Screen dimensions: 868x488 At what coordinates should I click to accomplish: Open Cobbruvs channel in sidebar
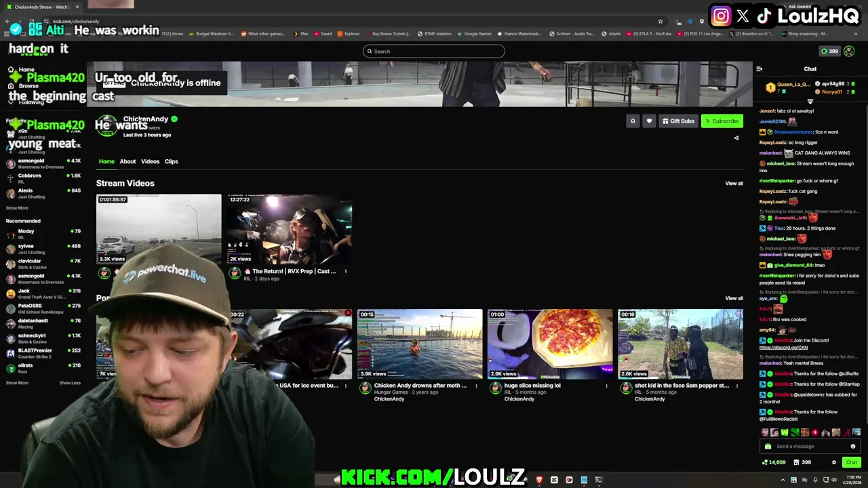click(x=43, y=178)
